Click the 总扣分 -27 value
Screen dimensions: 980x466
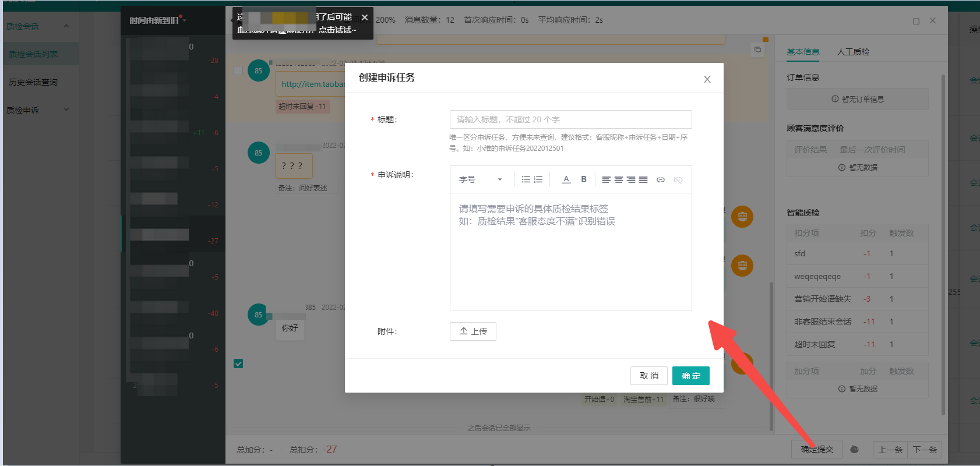coord(330,449)
